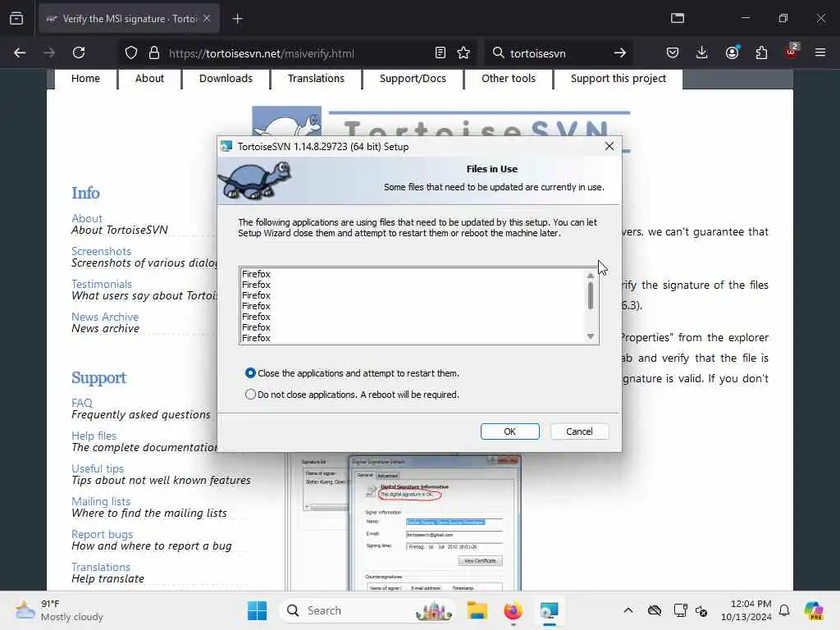The width and height of the screenshot is (840, 630).
Task: Open the Mailing lists sidebar link
Action: click(x=101, y=501)
